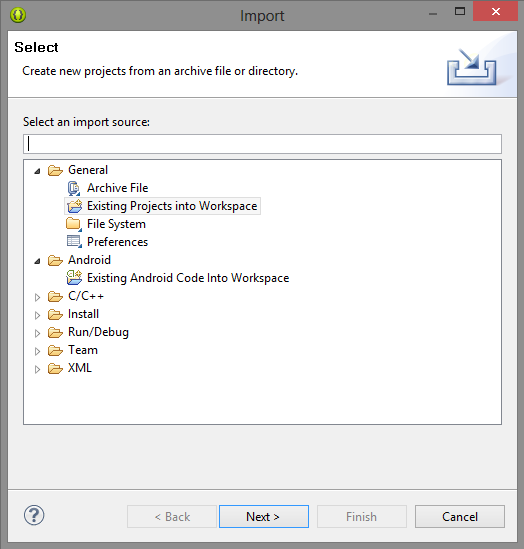Expand the XML category arrow
Screen dimensions: 524x549
pos(37,369)
